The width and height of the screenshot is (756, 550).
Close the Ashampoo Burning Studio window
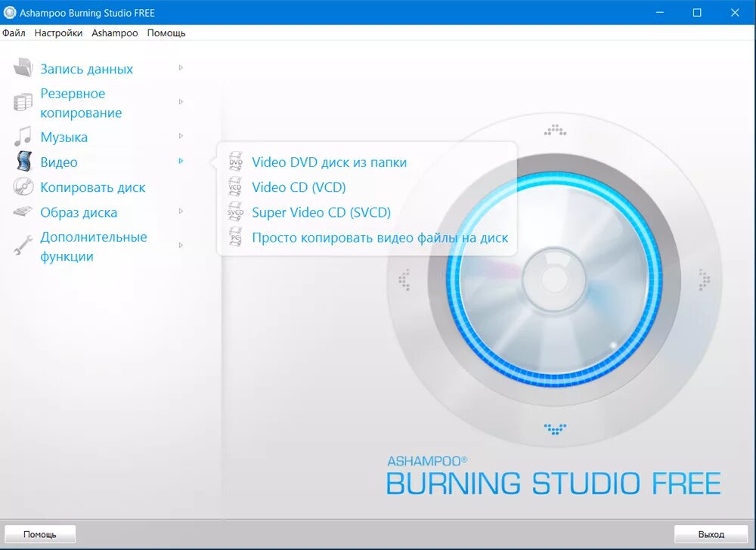pos(736,13)
